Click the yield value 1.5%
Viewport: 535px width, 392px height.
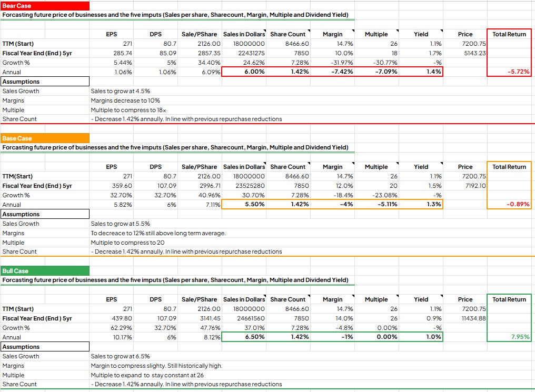[435, 186]
